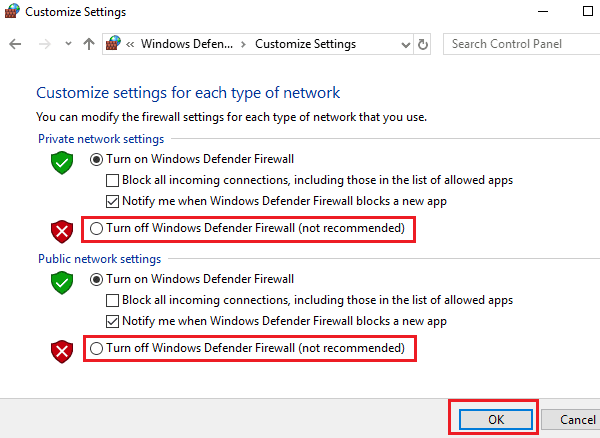Click the forward navigation arrow
This screenshot has height=438, width=600.
43,44
